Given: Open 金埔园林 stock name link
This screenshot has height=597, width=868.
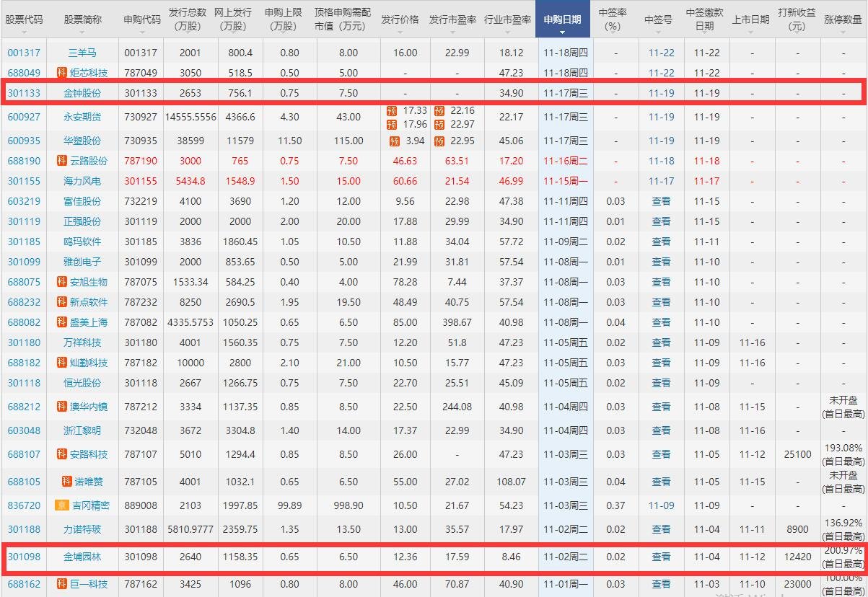Looking at the screenshot, I should (x=82, y=557).
